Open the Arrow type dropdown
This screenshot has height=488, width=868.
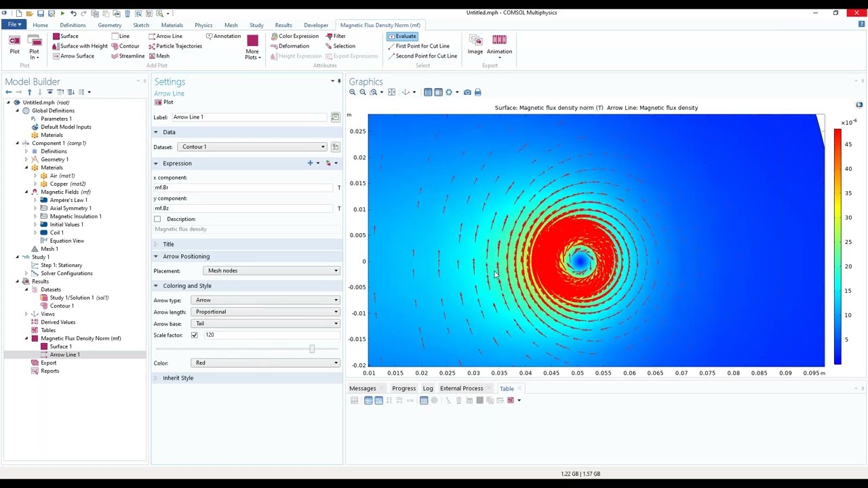(x=265, y=300)
